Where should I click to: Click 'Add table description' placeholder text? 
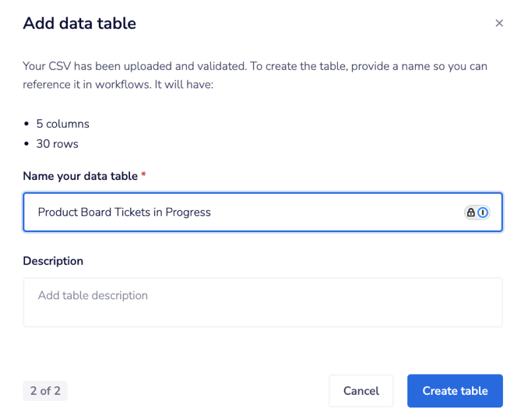(92, 295)
